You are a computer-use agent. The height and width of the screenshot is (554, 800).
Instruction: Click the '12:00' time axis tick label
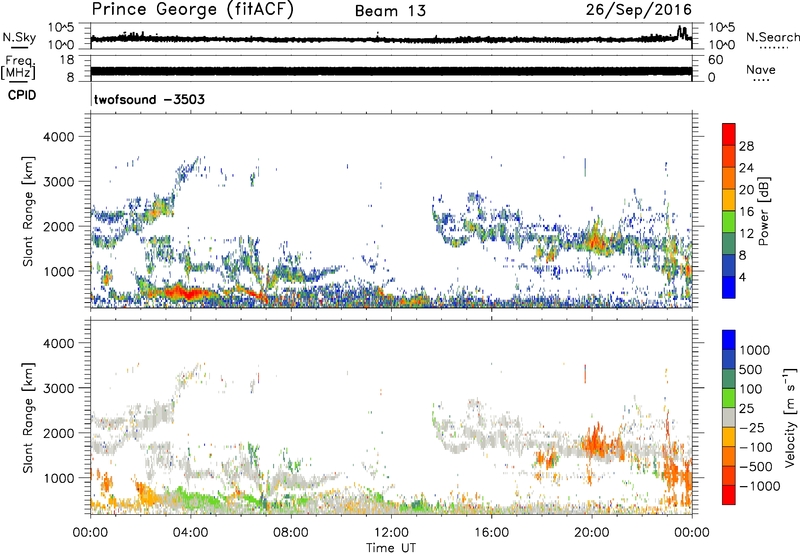(391, 533)
